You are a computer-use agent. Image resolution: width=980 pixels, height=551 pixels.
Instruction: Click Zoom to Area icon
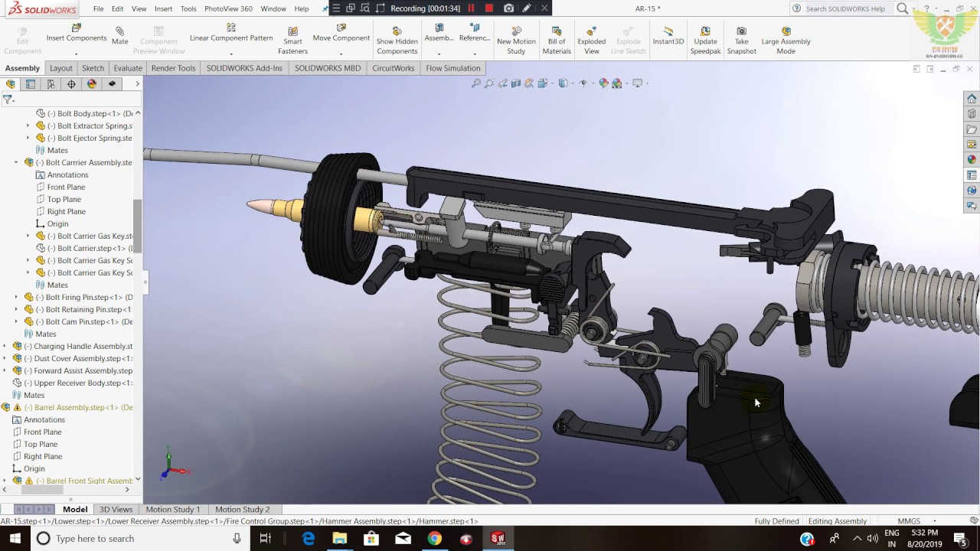coord(489,83)
